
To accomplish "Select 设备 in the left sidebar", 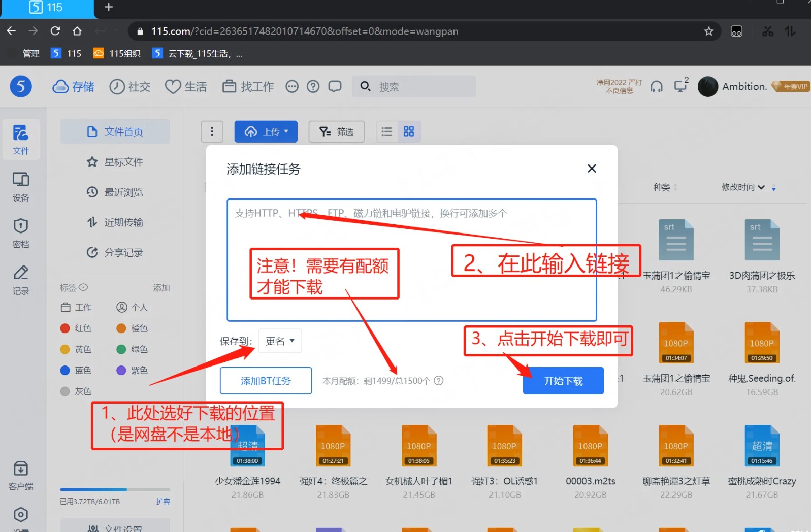I will [21, 187].
